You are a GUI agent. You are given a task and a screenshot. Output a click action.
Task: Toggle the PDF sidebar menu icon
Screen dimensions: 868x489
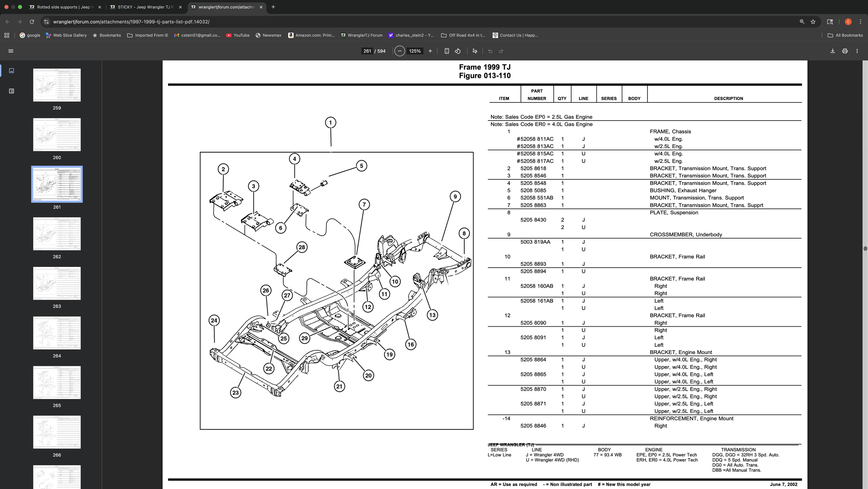(x=11, y=51)
